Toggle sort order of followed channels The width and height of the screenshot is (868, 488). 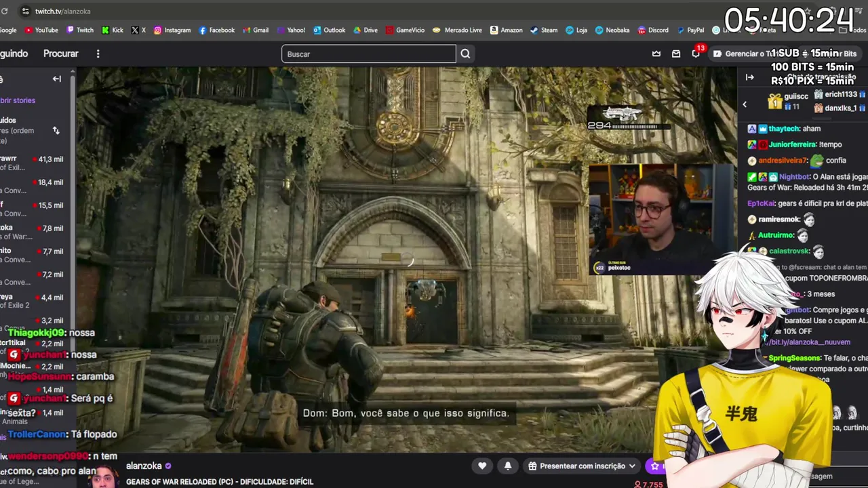[x=56, y=130]
